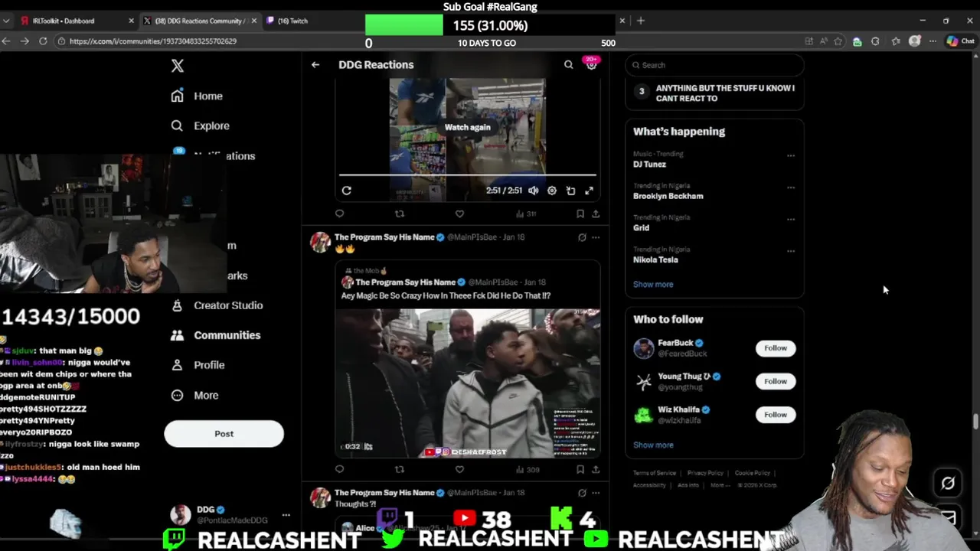
Task: Click the white Post button
Action: tap(224, 434)
